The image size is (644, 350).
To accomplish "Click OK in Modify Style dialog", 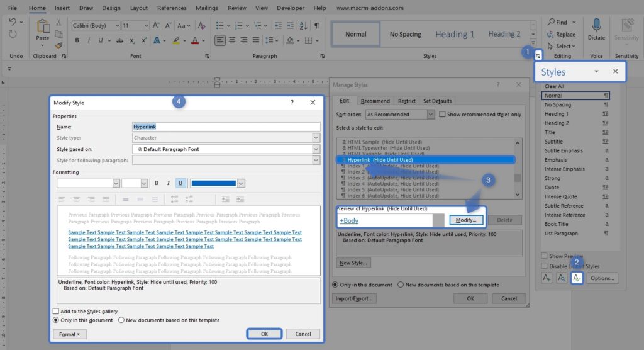I will [265, 334].
